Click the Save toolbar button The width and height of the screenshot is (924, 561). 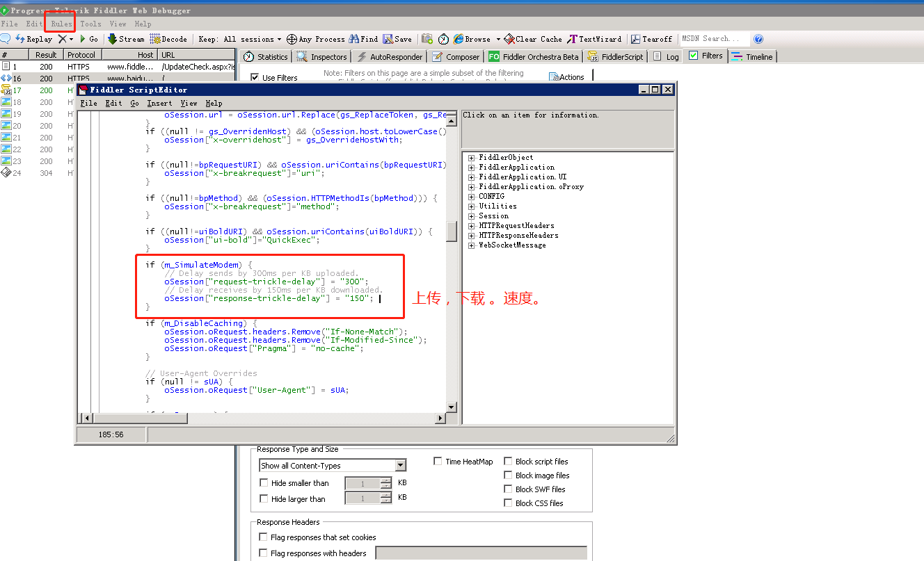click(397, 40)
